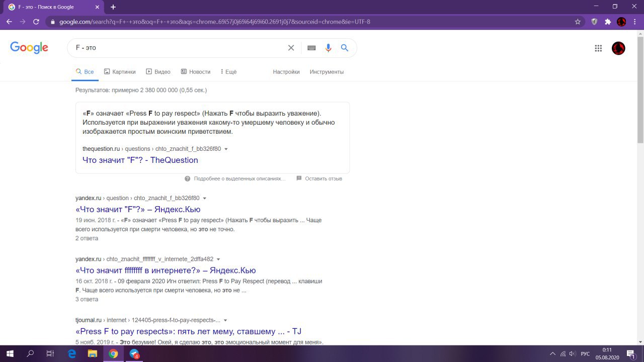
Task: Expand the arrow next to thequestion.ru URL
Action: pos(226,149)
